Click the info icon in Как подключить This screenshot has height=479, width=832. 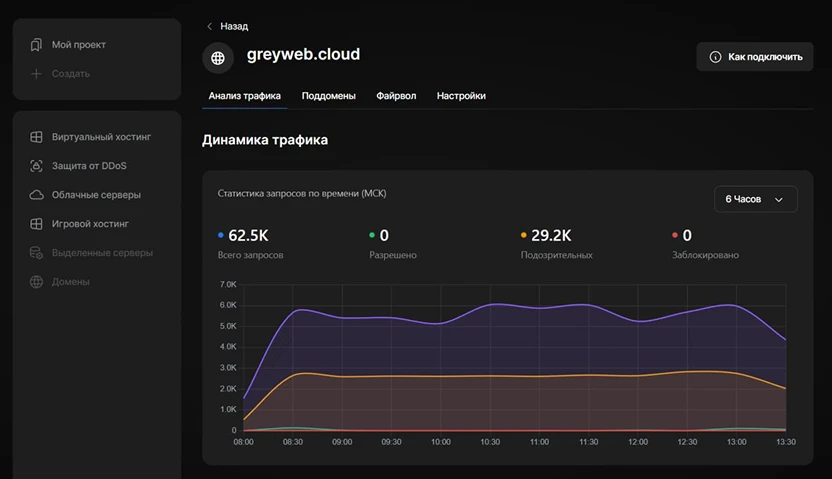[715, 57]
